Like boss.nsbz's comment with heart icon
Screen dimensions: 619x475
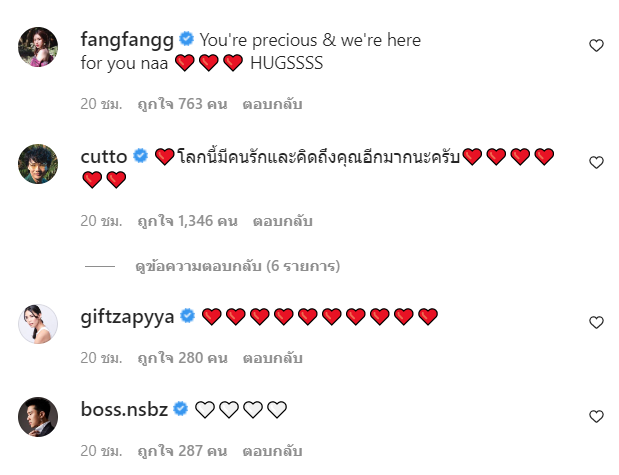pyautogui.click(x=596, y=416)
